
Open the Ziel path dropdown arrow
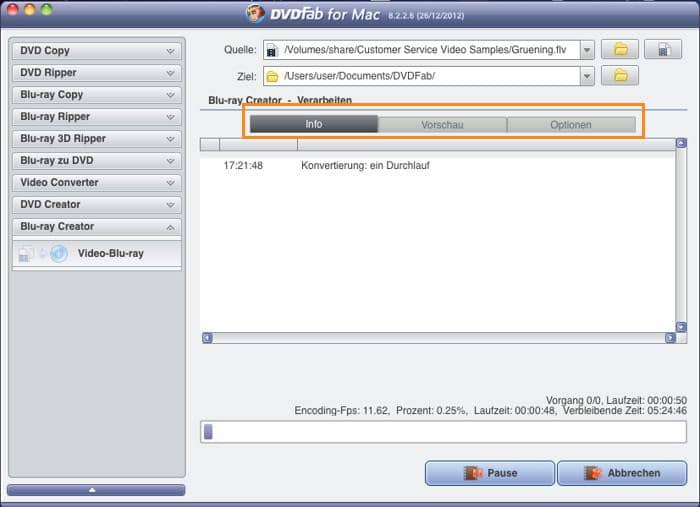pos(587,76)
